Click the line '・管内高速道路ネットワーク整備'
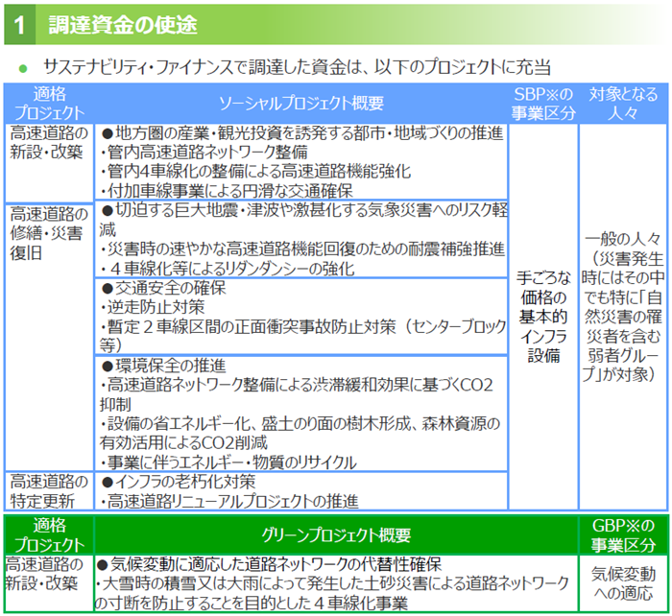 pyautogui.click(x=204, y=152)
